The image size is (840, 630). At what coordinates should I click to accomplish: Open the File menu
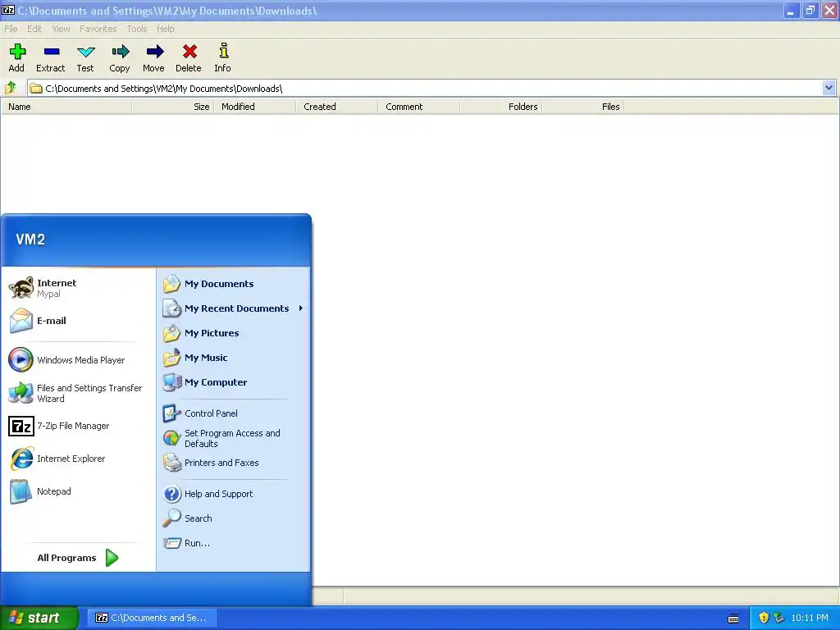coord(11,29)
